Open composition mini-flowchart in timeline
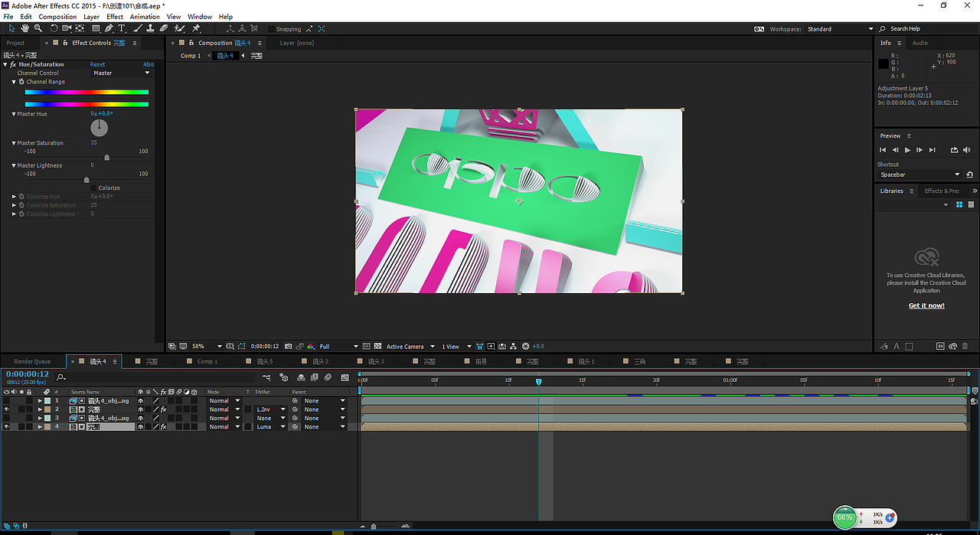Viewport: 980px width, 535px height. (x=266, y=377)
